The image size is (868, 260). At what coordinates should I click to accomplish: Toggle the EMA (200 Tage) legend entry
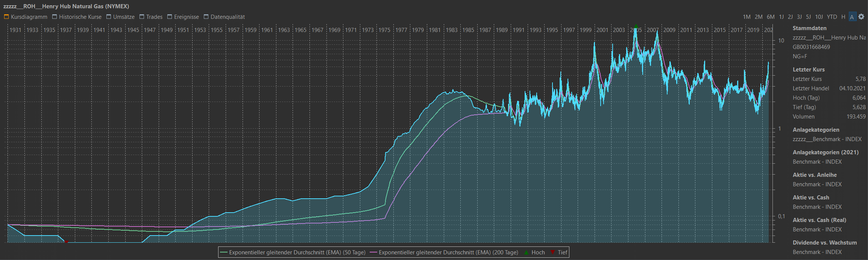[x=444, y=252]
